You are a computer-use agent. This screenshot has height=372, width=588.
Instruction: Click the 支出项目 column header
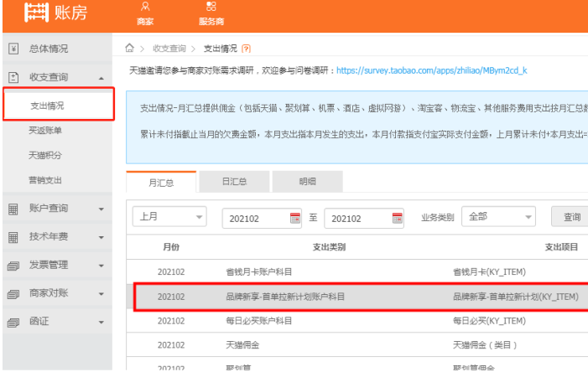(561, 247)
